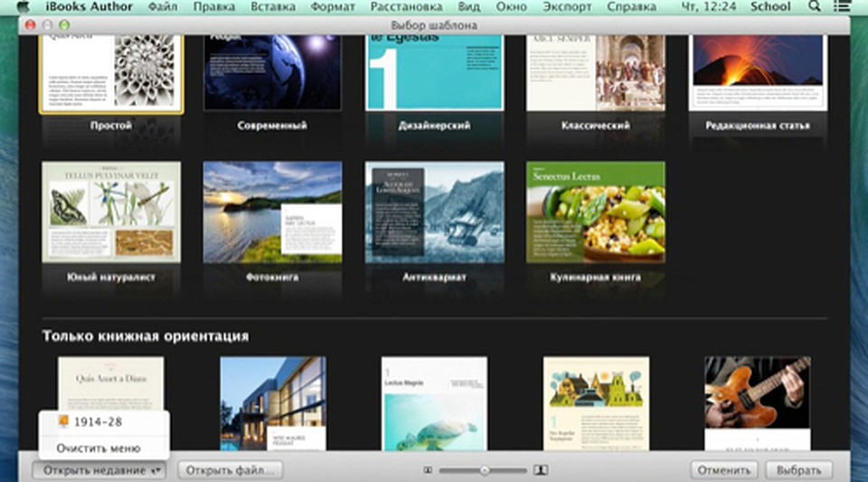The height and width of the screenshot is (482, 868).
Task: Open recent file 1914-28
Action: click(x=103, y=421)
